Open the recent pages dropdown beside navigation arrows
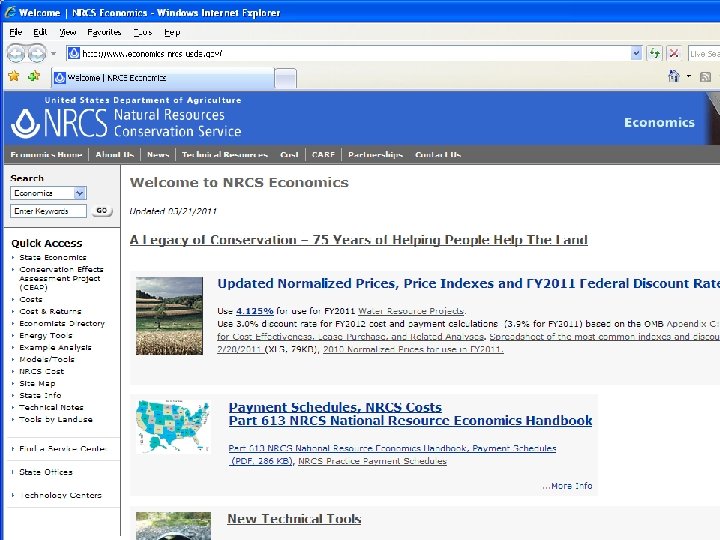The image size is (720, 540). [53, 54]
